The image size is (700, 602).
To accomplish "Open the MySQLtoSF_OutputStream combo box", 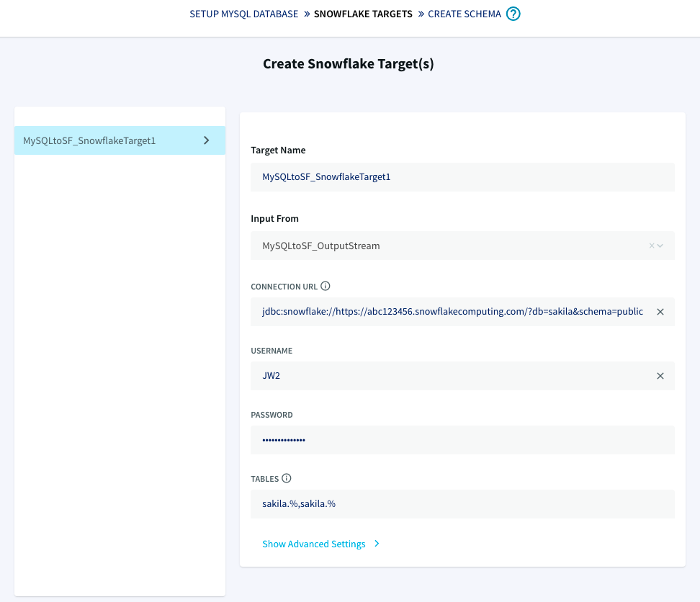I will click(x=462, y=246).
